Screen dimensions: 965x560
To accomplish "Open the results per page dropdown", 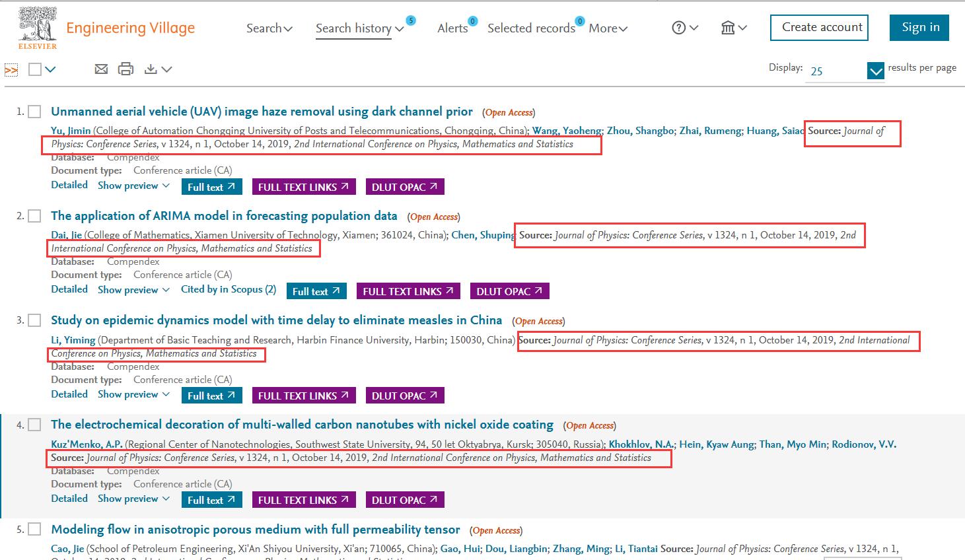I will click(x=875, y=71).
